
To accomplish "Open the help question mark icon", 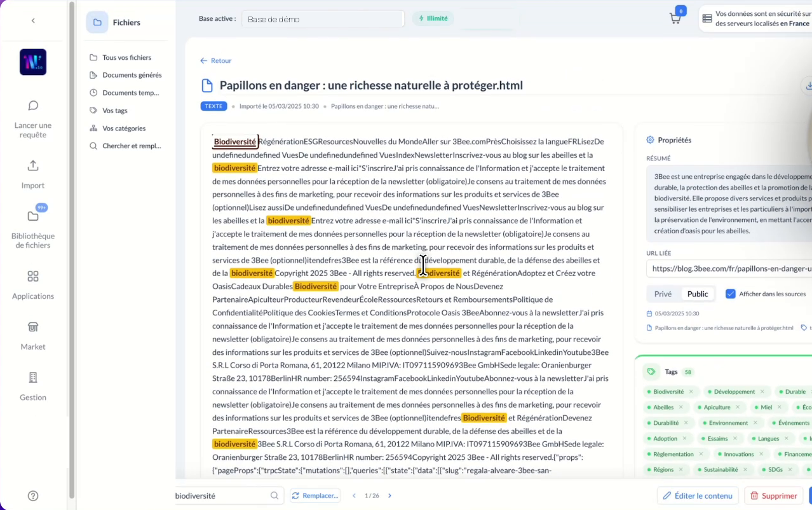I will tap(33, 496).
